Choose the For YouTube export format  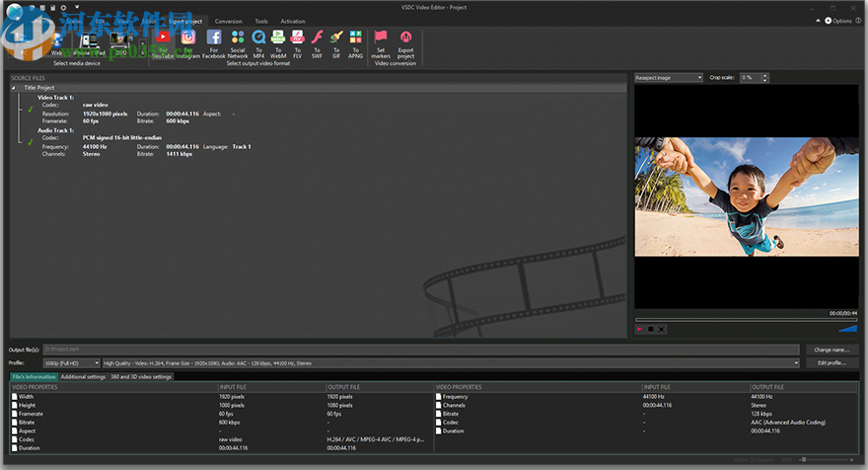[163, 44]
